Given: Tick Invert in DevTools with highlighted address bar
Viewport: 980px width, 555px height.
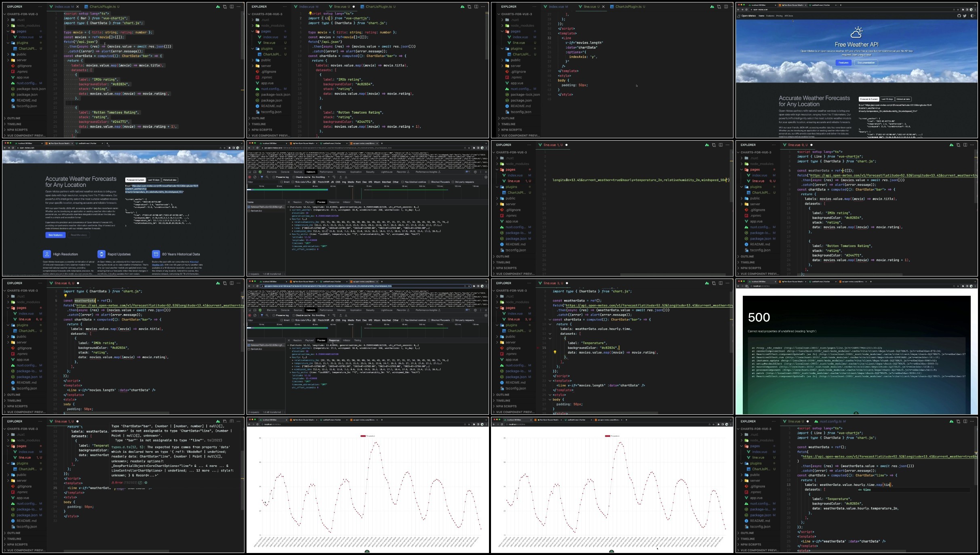Looking at the screenshot, I should pos(282,320).
